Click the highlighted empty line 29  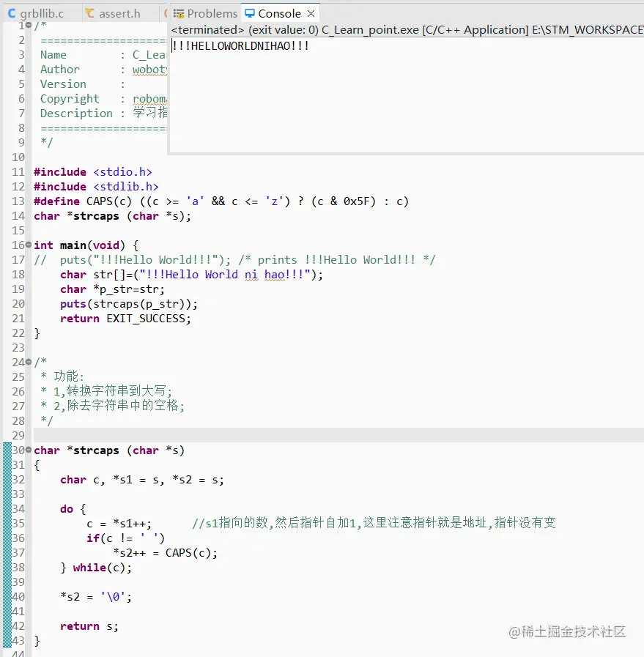pos(338,435)
